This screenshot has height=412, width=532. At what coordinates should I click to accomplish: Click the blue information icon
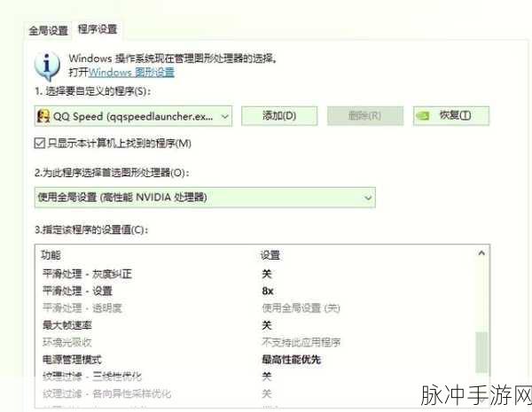tap(47, 66)
